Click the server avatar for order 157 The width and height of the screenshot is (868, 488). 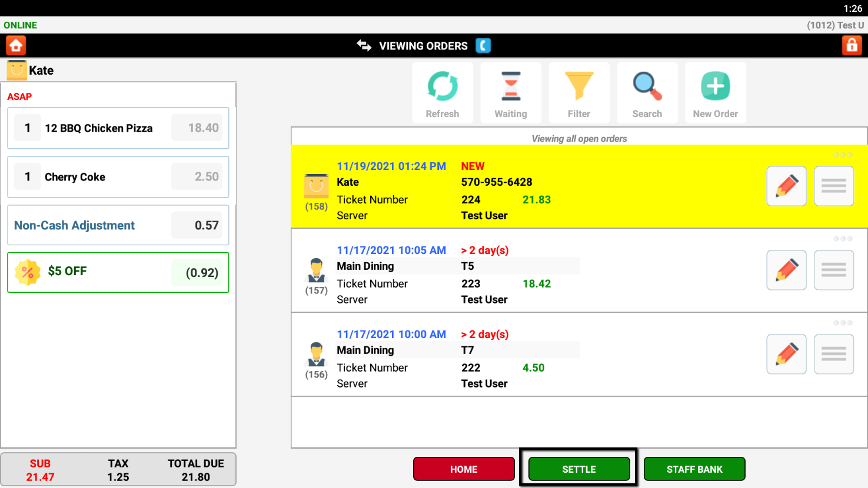pyautogui.click(x=317, y=270)
